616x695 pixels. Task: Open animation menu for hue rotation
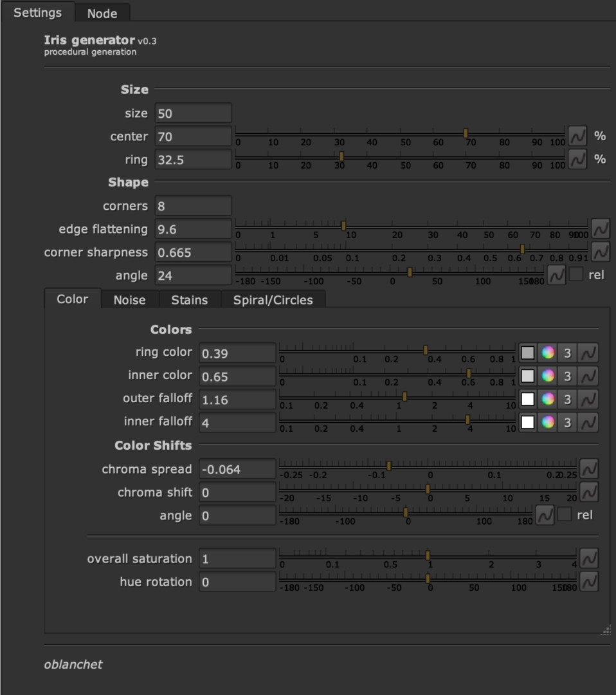tap(588, 582)
